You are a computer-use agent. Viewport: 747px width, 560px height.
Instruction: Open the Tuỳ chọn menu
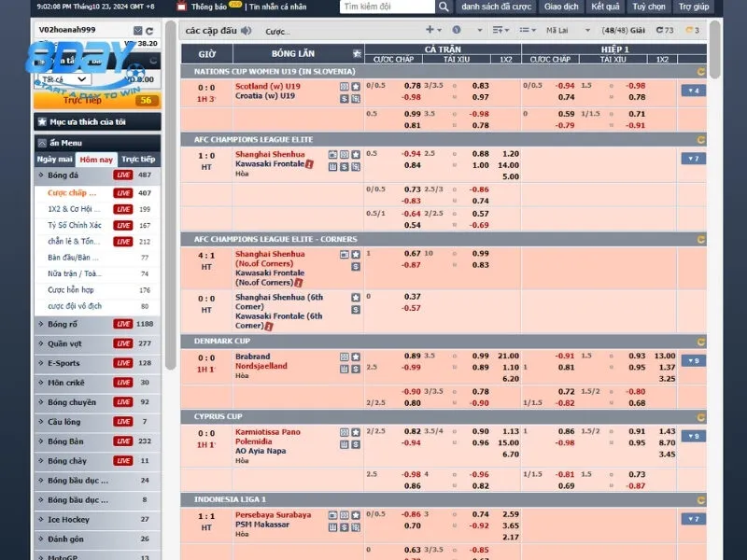coord(649,7)
